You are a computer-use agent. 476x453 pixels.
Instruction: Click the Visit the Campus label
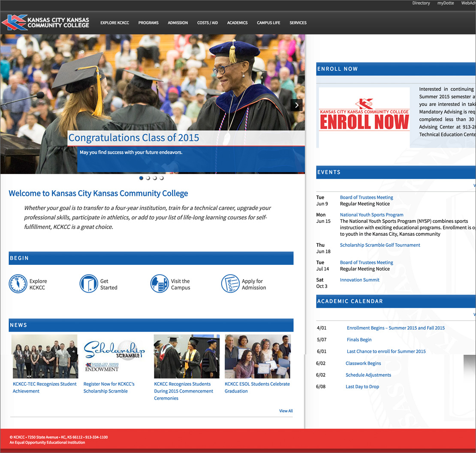(x=181, y=284)
